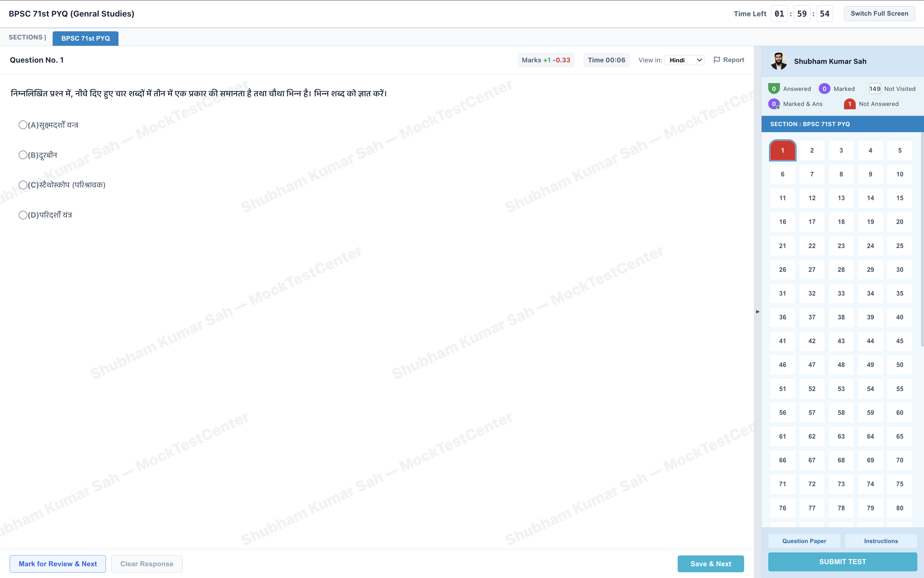Switch to the BPSC 71st PYQ section tab
This screenshot has height=578, width=924.
(x=85, y=38)
